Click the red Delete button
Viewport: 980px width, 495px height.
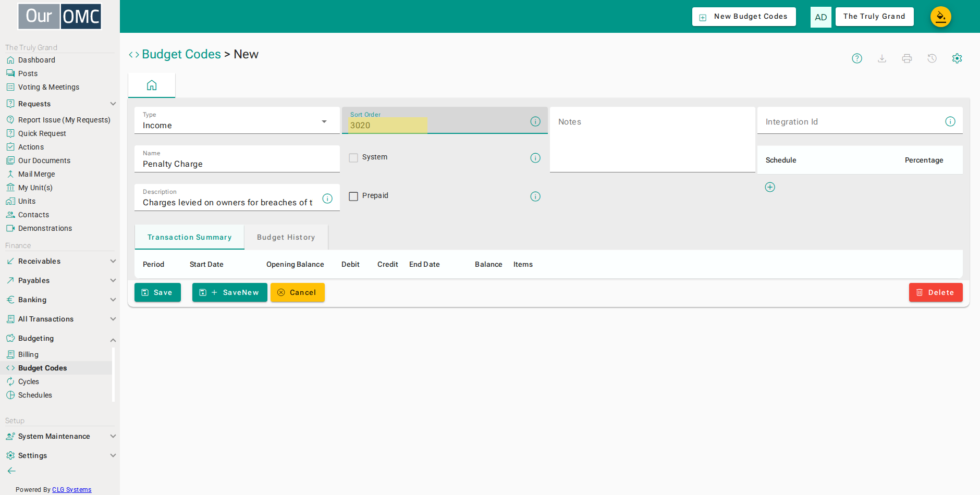936,292
